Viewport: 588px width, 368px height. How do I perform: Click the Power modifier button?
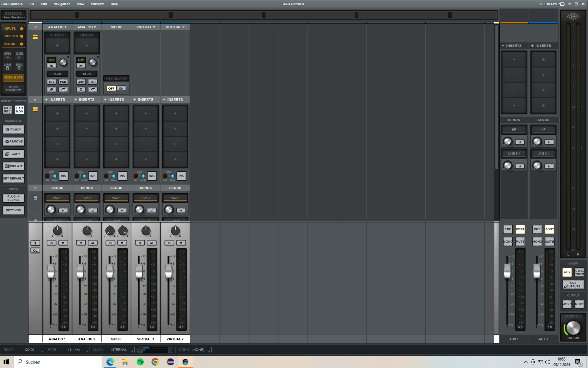[x=14, y=129]
